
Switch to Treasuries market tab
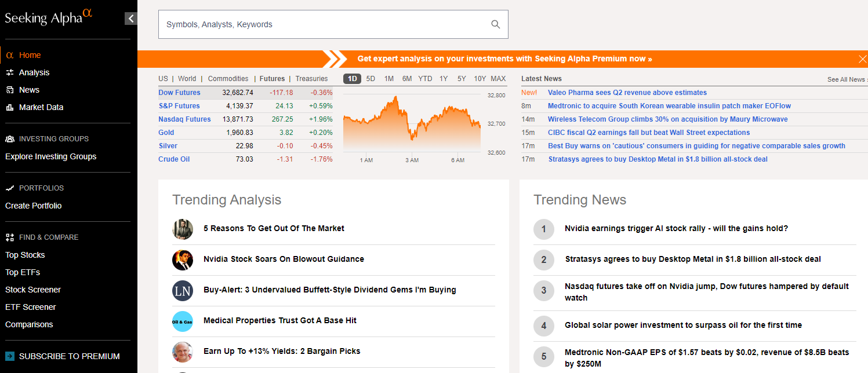click(x=311, y=79)
